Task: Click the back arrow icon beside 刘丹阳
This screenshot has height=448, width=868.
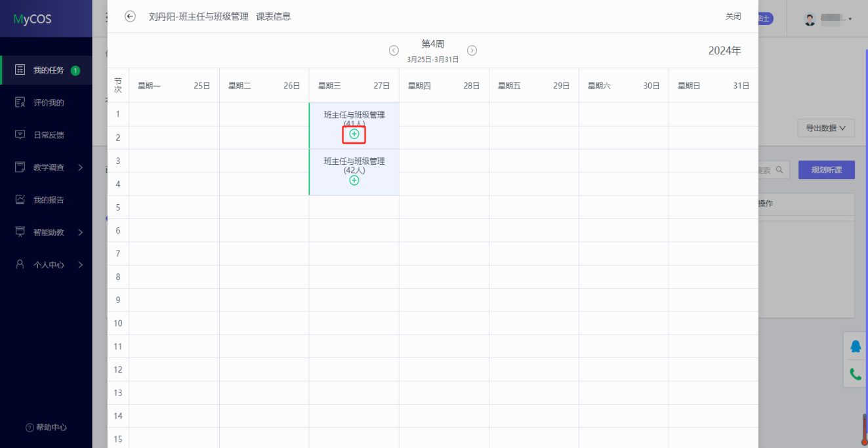Action: [x=130, y=16]
